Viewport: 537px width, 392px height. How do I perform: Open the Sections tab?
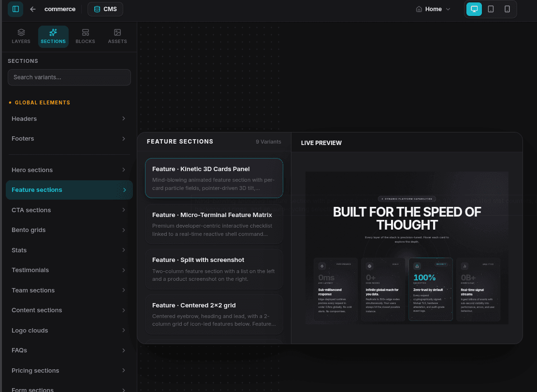coord(53,36)
